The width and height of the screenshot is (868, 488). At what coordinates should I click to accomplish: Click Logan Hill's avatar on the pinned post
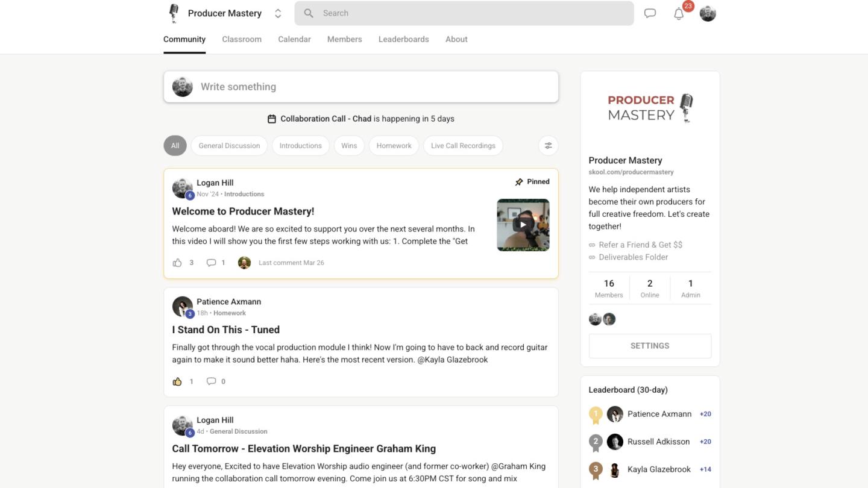pyautogui.click(x=183, y=188)
